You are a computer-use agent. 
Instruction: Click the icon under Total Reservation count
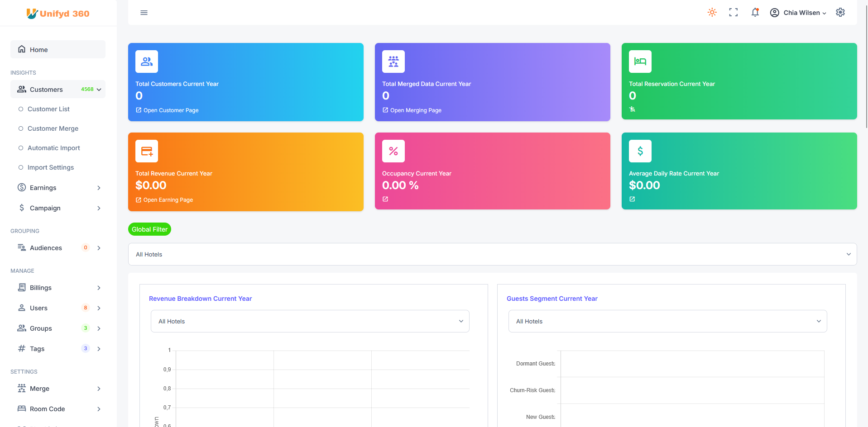[x=632, y=109]
